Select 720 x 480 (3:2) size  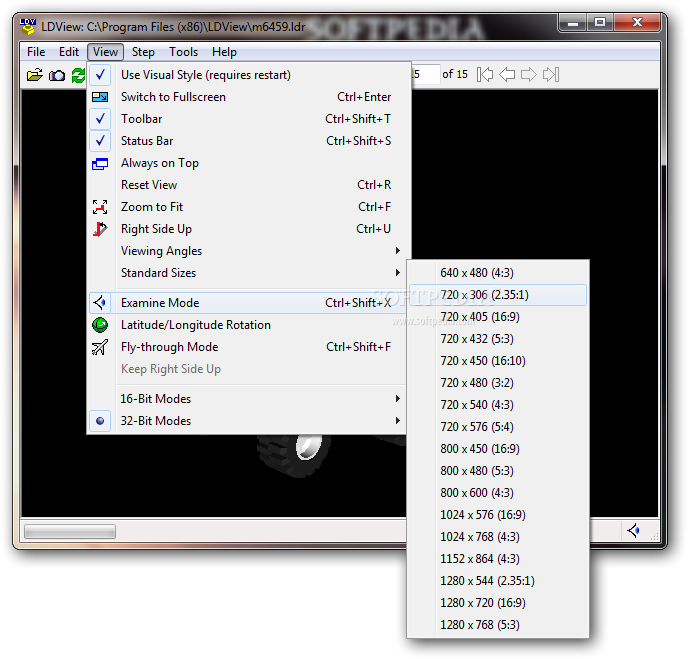[498, 383]
